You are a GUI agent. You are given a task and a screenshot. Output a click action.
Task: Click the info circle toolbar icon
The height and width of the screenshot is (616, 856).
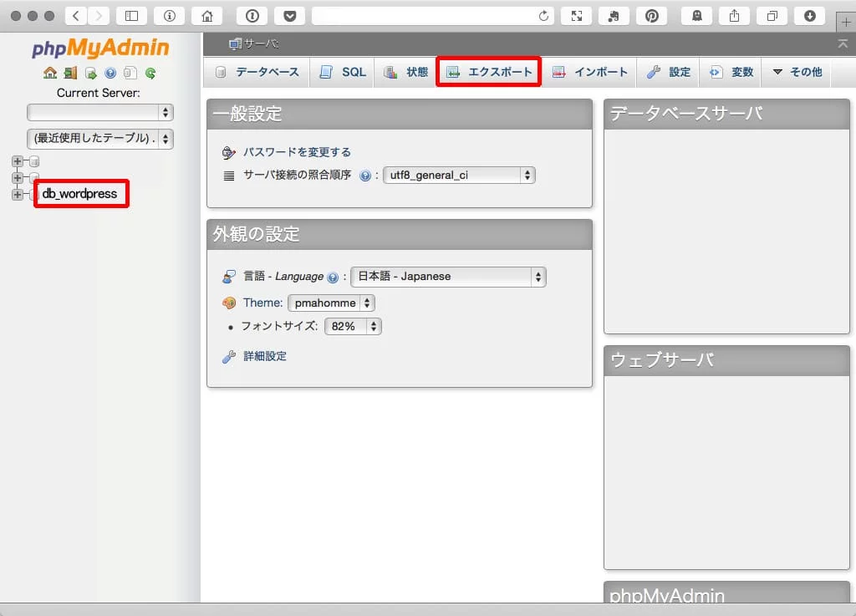169,16
